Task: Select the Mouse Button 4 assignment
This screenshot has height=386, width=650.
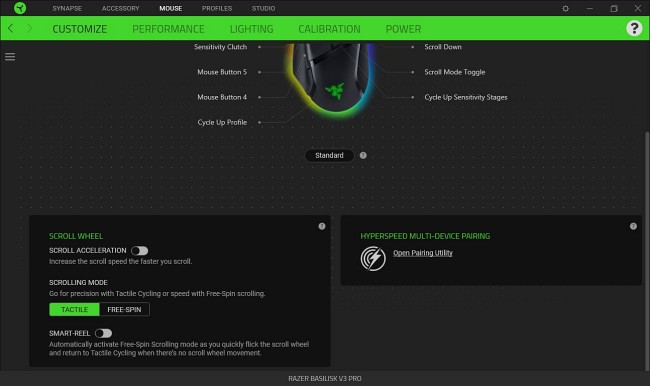Action: [x=222, y=97]
